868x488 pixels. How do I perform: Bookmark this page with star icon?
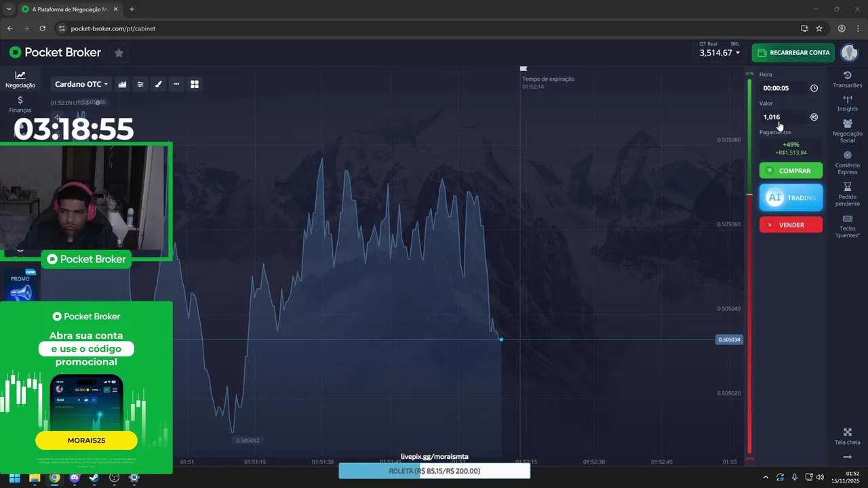pyautogui.click(x=819, y=28)
